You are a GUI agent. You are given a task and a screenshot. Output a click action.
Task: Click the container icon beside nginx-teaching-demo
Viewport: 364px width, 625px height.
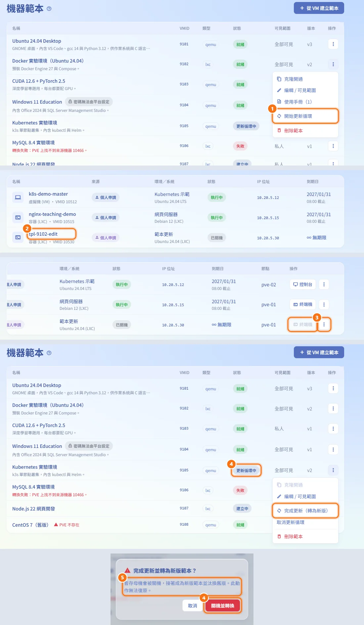(x=18, y=217)
